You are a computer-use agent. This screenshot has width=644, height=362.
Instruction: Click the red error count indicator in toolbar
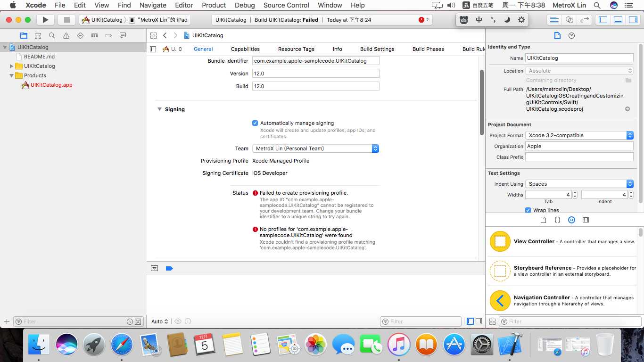pyautogui.click(x=424, y=20)
